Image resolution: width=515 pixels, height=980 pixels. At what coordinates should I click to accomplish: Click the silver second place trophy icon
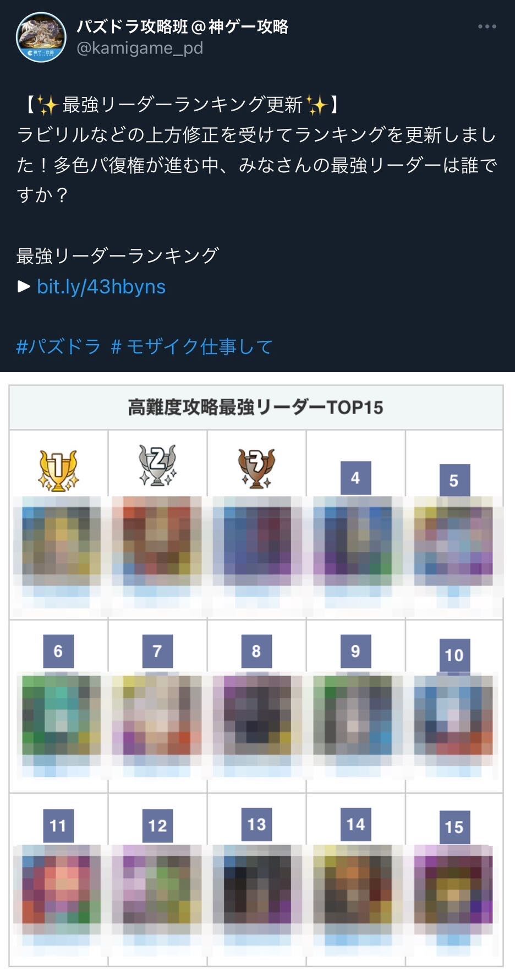point(157,465)
